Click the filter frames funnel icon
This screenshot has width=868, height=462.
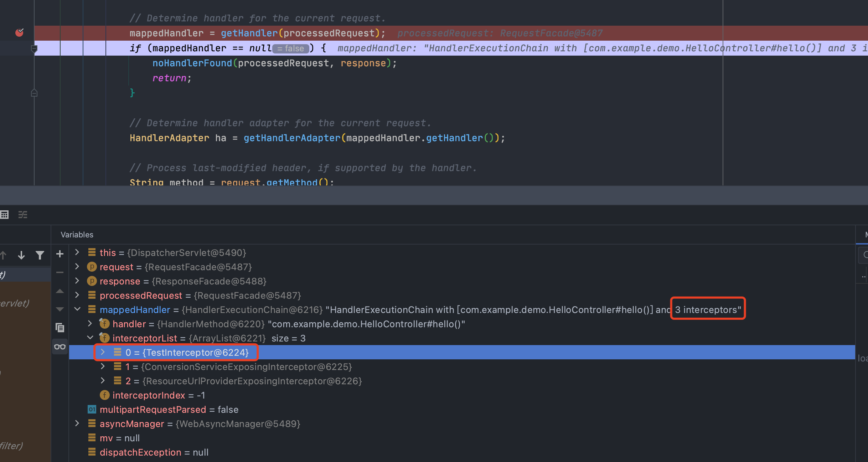[40, 255]
